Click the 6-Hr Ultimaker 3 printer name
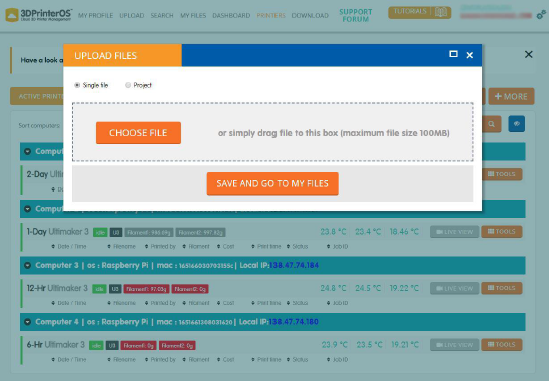This screenshot has height=381, width=549. coord(56,345)
